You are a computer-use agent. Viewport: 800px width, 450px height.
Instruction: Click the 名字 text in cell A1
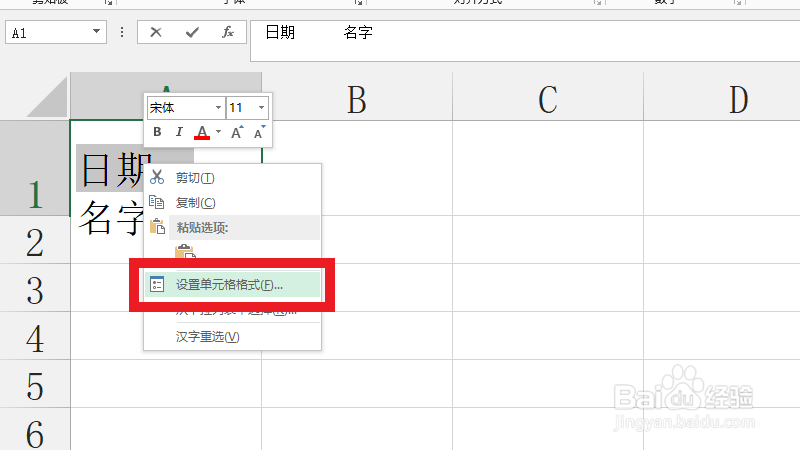tap(112, 218)
